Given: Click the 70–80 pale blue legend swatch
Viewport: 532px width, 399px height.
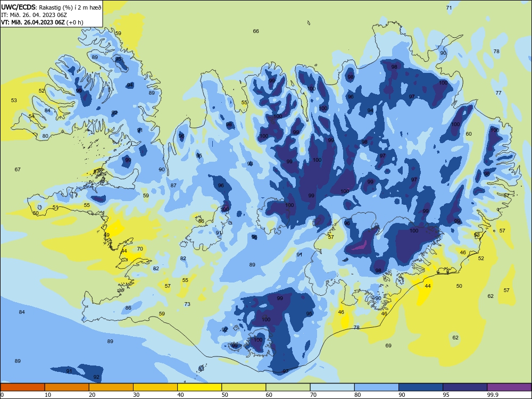Looking at the screenshot, I should 332,387.
